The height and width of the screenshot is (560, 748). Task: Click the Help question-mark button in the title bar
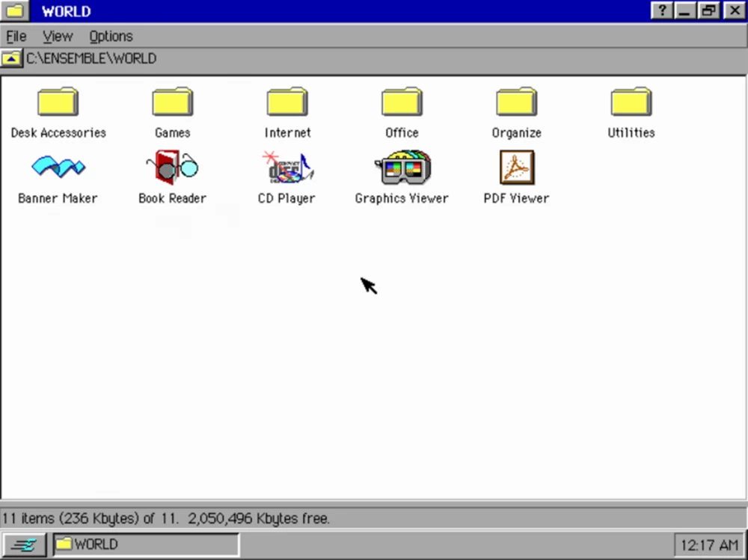point(661,10)
